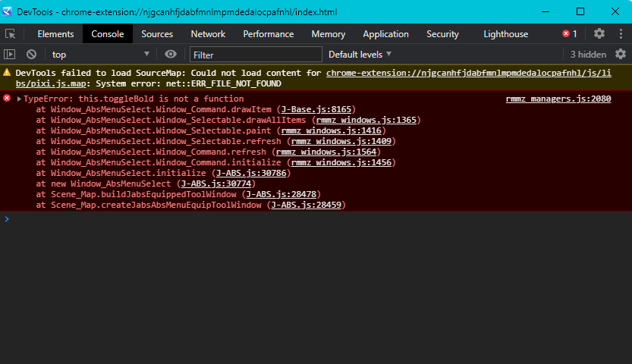Maximize the DevTools window
632x364 pixels.
coord(580,11)
